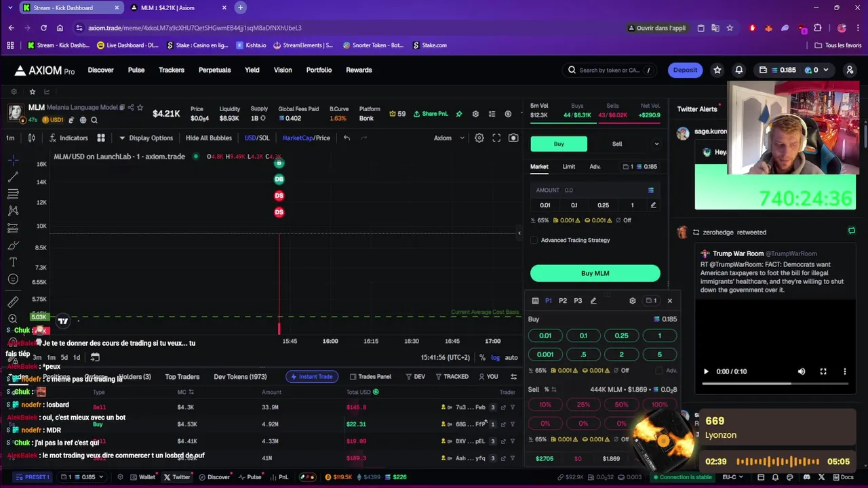The height and width of the screenshot is (488, 868).
Task: Select the Sell tab in trade panel
Action: coord(617,144)
